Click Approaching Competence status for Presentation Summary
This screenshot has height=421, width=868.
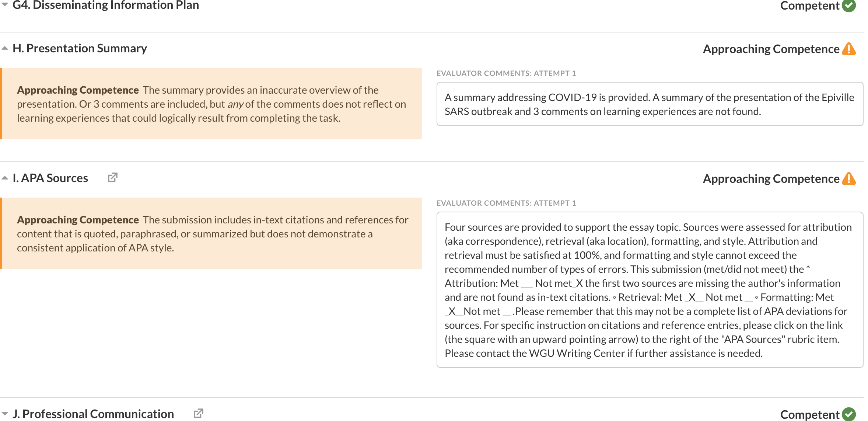point(771,49)
